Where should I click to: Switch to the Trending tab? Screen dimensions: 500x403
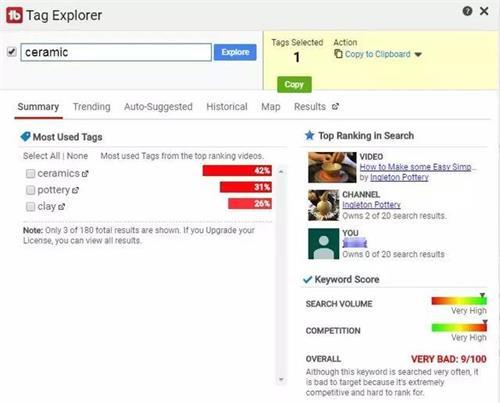tap(92, 107)
